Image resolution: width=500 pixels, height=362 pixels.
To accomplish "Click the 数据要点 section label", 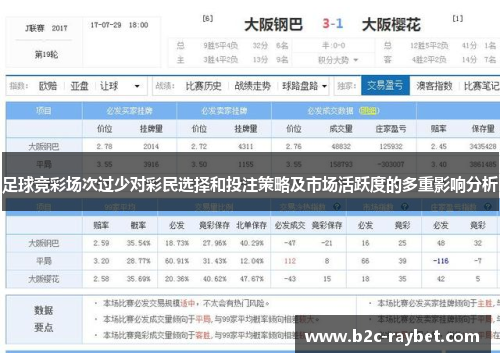I will click(x=44, y=319).
